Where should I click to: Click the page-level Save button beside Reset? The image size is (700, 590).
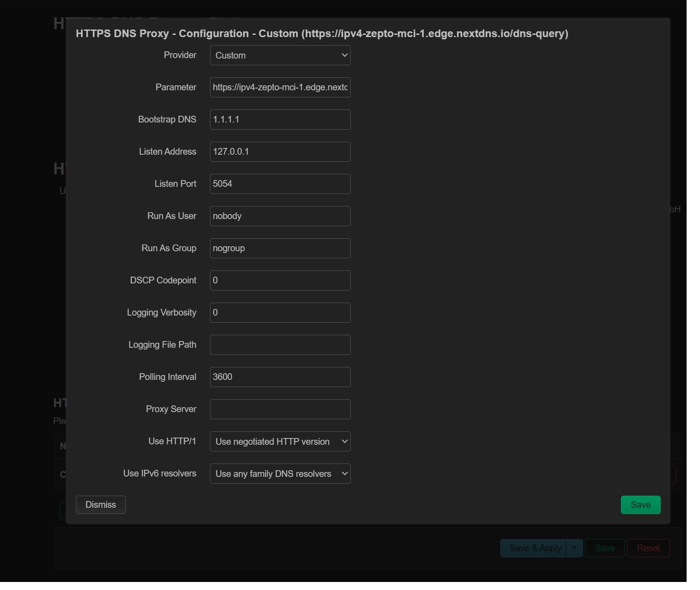[x=604, y=548]
